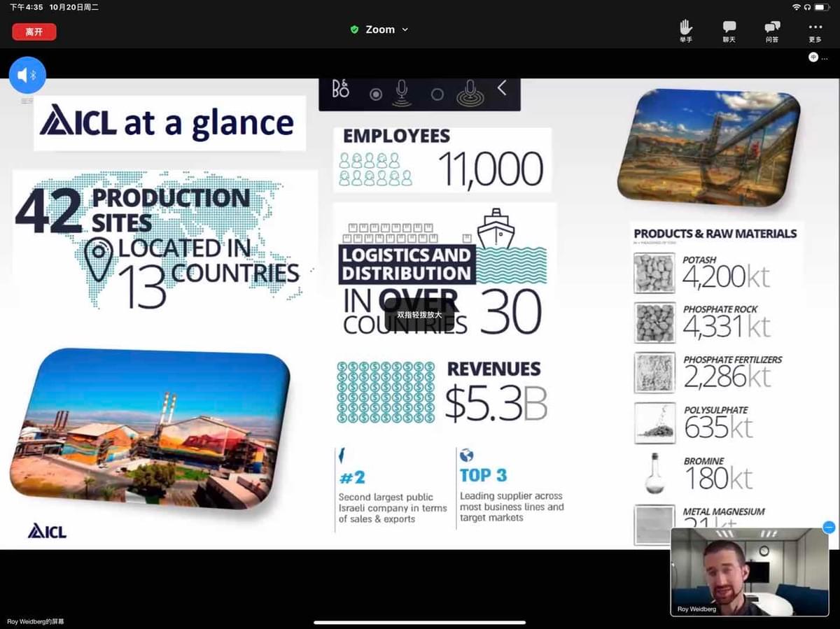The image size is (840, 629).
Task: Click the '11,000' employees figure
Action: (491, 169)
